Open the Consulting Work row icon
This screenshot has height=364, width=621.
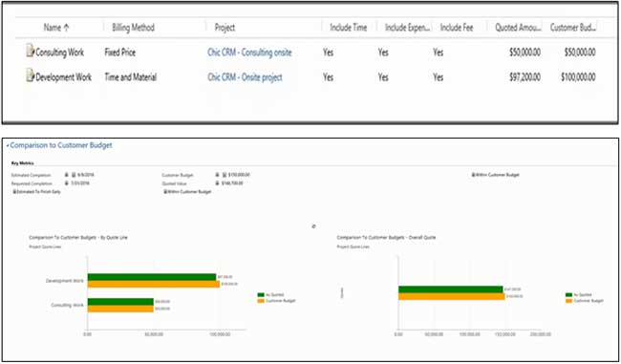click(x=31, y=52)
